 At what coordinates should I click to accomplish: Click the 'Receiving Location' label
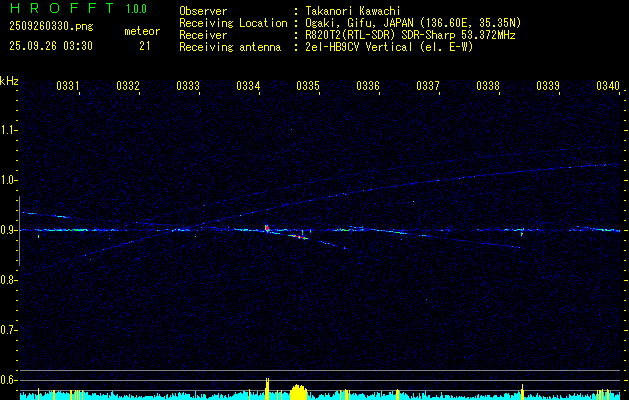point(233,23)
